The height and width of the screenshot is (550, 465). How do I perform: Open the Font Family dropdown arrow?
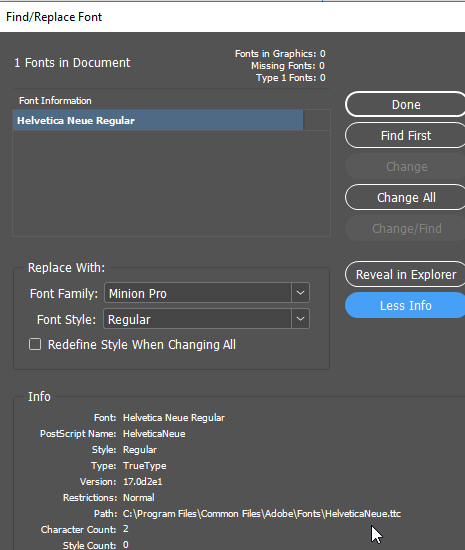click(x=301, y=293)
